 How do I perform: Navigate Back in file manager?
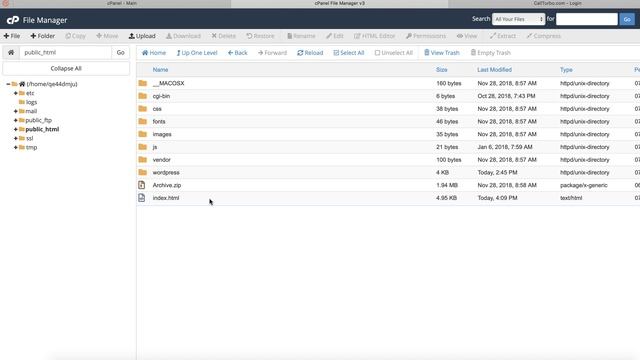pos(238,53)
